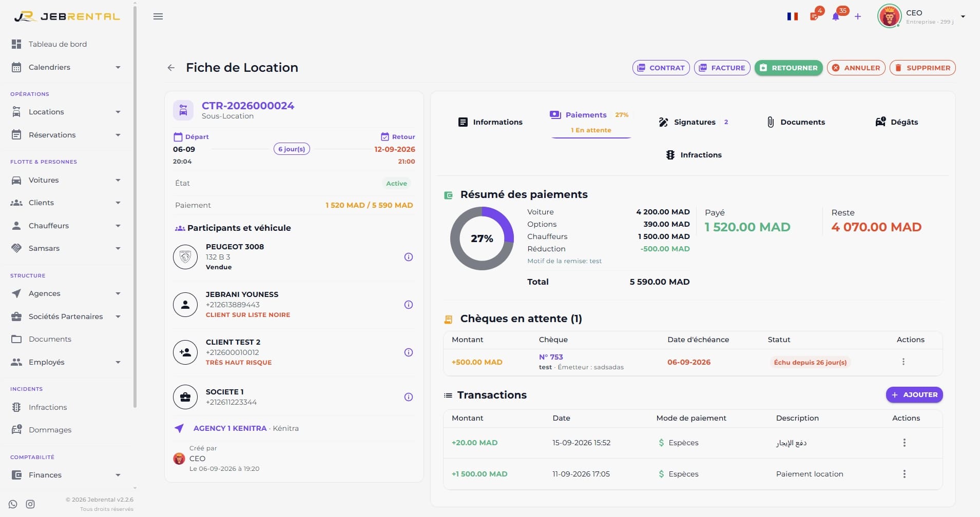Open AGENCY 1 KENITRA link
This screenshot has height=517, width=980.
click(x=230, y=428)
